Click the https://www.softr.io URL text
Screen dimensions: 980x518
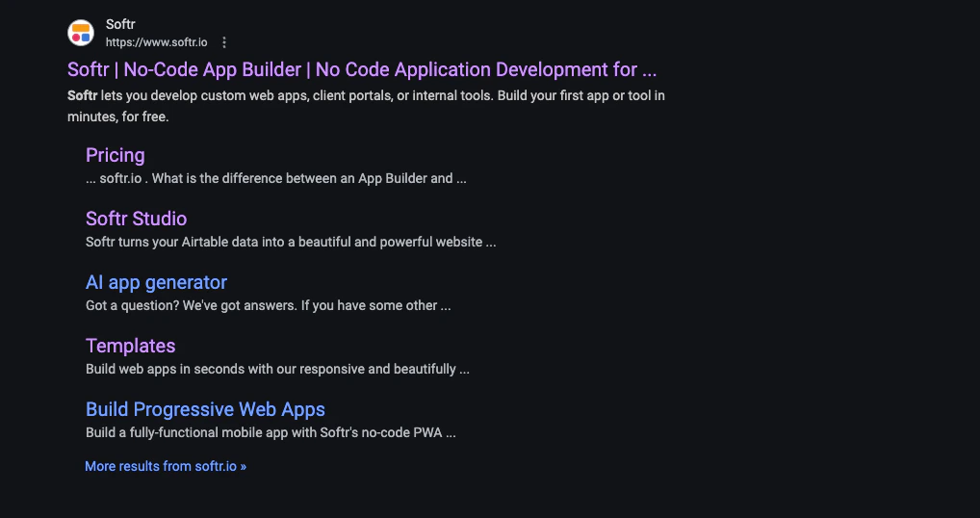click(156, 42)
